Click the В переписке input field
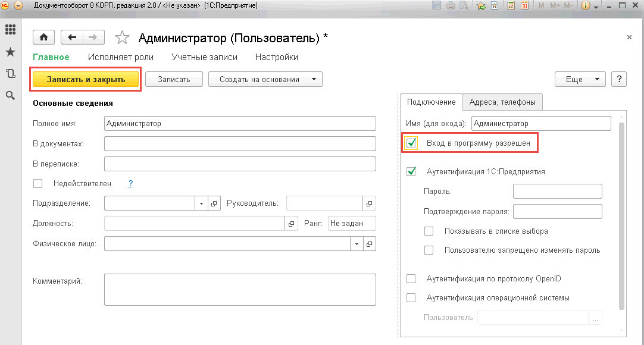 pos(240,164)
